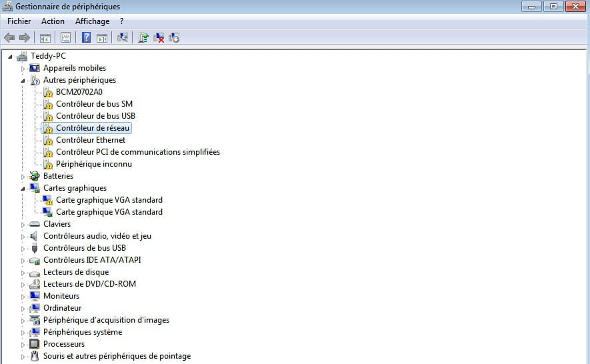Screen dimensions: 590x364
Task: Expand the Moniteurs node
Action: pyautogui.click(x=23, y=297)
